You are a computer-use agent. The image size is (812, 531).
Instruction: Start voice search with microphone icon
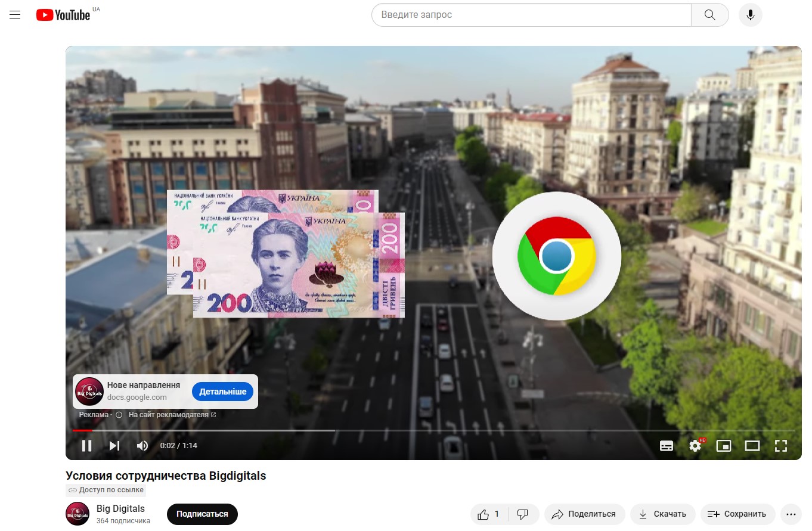pos(751,15)
